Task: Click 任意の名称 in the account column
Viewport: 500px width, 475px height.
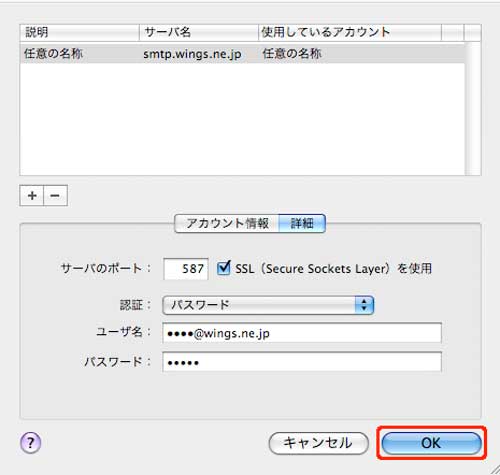Action: tap(292, 53)
